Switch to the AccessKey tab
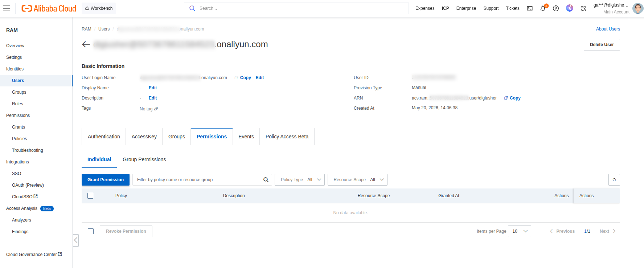644x268 pixels. click(x=144, y=137)
